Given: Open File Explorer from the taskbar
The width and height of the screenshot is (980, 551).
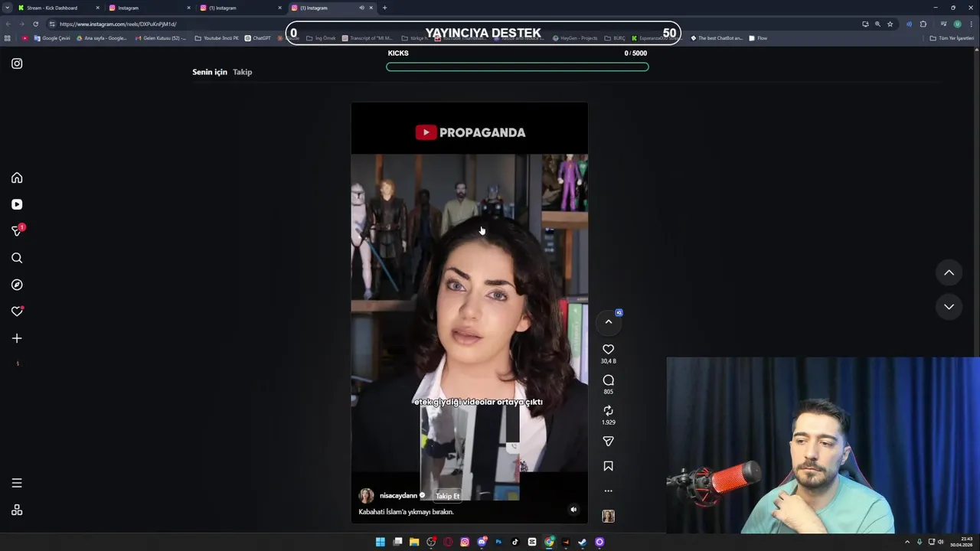Looking at the screenshot, I should pyautogui.click(x=414, y=542).
